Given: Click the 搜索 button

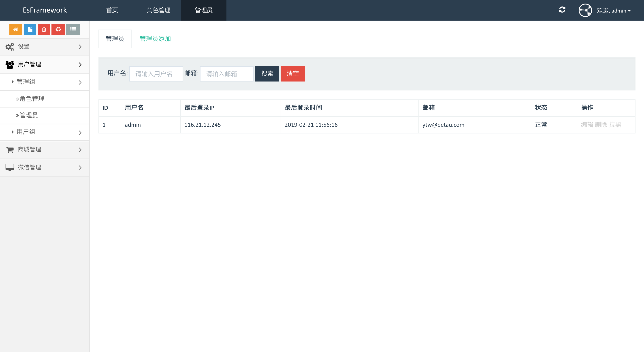Looking at the screenshot, I should tap(267, 74).
